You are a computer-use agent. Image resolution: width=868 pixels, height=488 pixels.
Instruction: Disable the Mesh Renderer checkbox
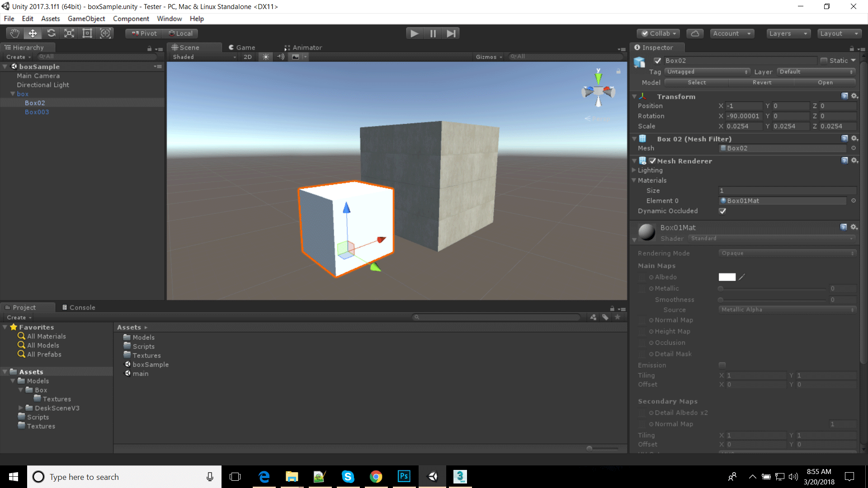click(652, 161)
